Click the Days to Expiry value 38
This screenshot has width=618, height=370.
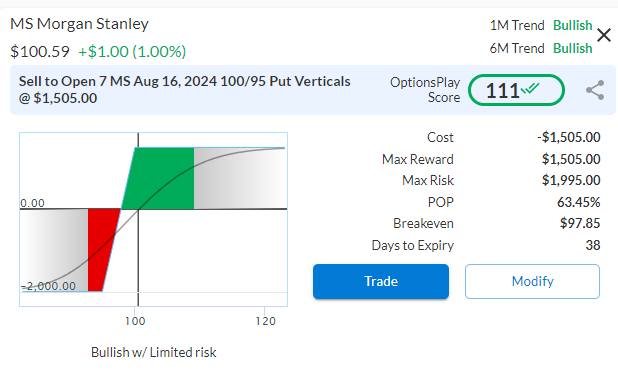tap(593, 245)
